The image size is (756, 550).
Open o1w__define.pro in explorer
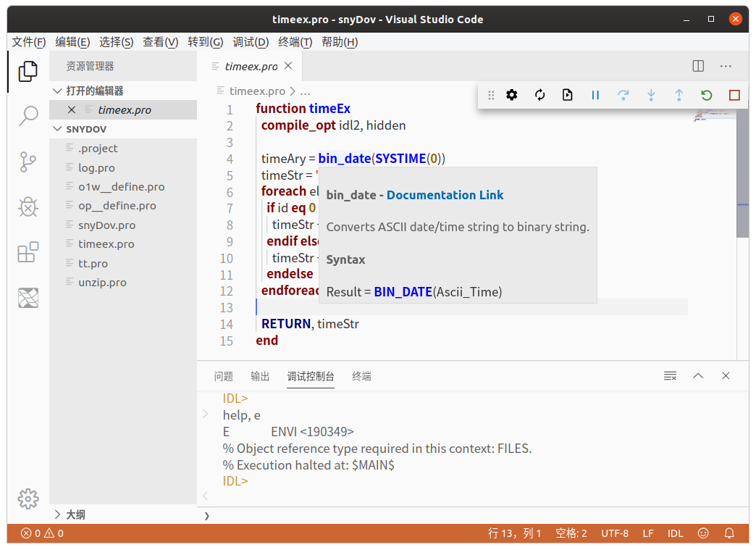click(123, 187)
